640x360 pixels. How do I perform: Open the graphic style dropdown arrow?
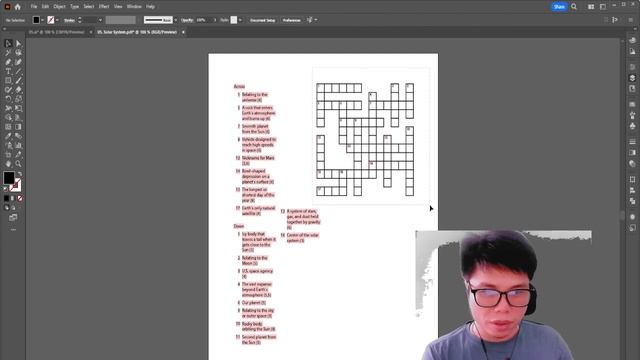pyautogui.click(x=240, y=20)
